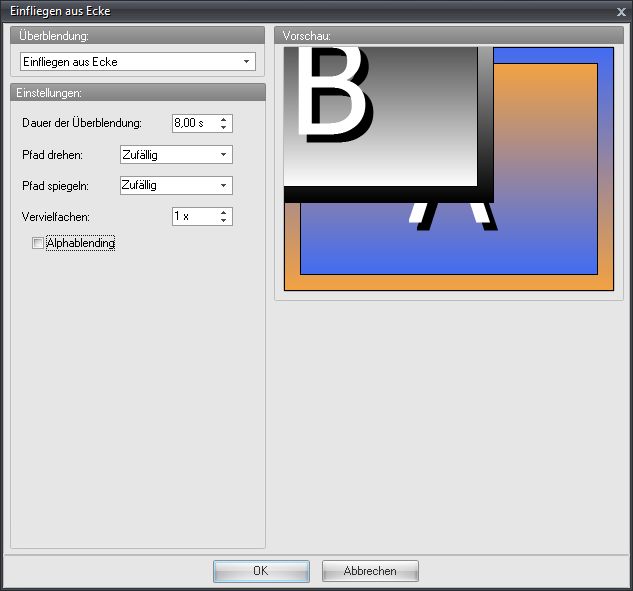
Task: Confirm settings with the OK button
Action: click(261, 571)
